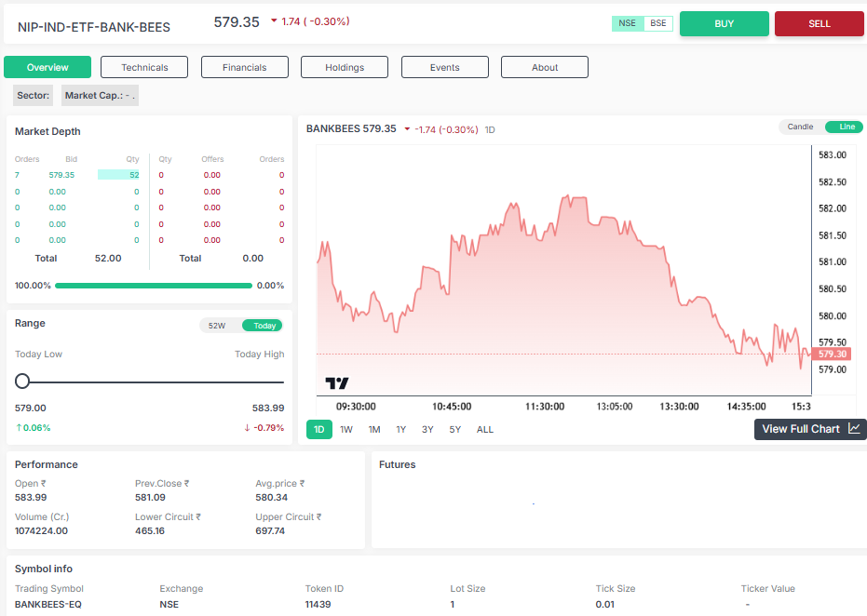Click the 11:30:00 time axis label
This screenshot has width=867, height=616.
click(545, 407)
